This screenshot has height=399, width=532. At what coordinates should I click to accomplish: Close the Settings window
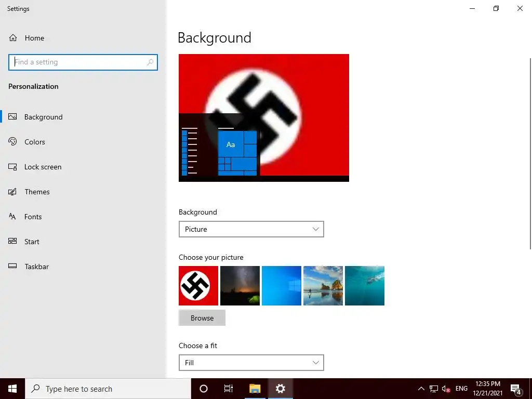click(x=520, y=8)
